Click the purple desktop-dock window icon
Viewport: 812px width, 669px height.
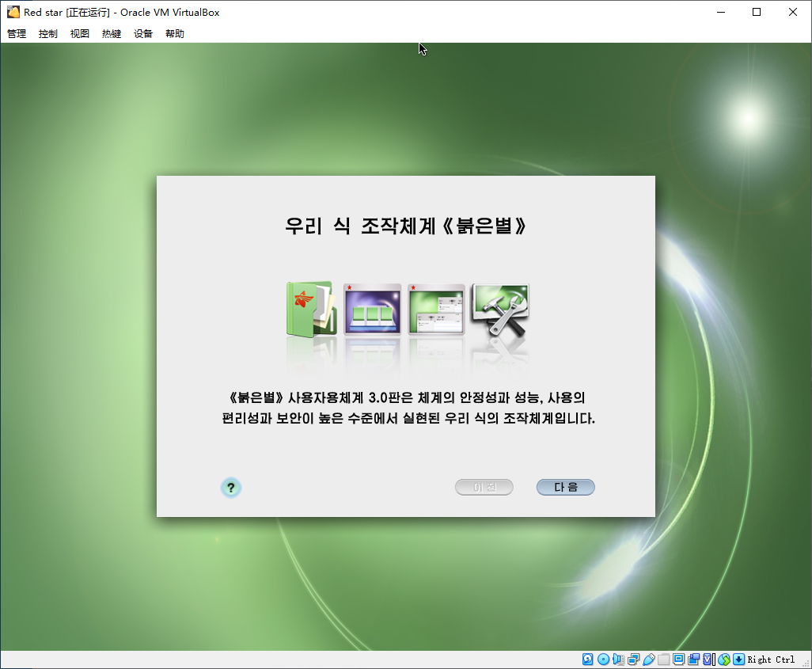coord(372,310)
